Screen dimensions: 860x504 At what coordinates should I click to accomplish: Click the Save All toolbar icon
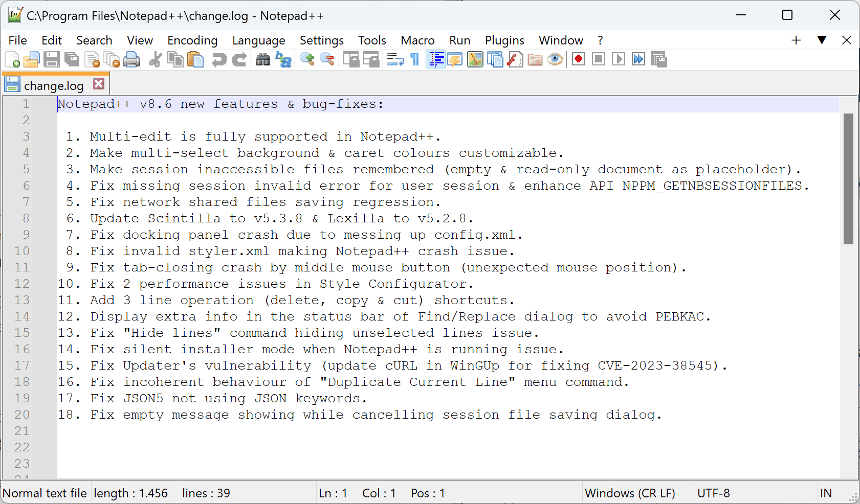point(72,60)
